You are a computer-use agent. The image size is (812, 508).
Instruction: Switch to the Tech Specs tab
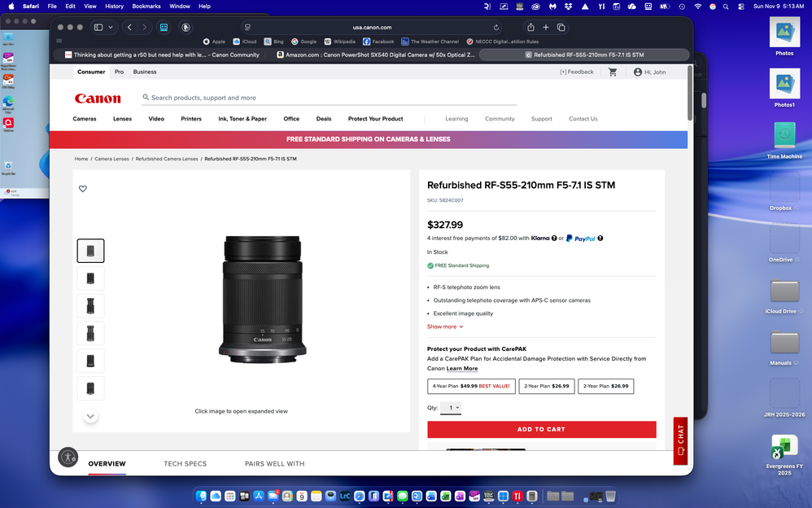[185, 464]
